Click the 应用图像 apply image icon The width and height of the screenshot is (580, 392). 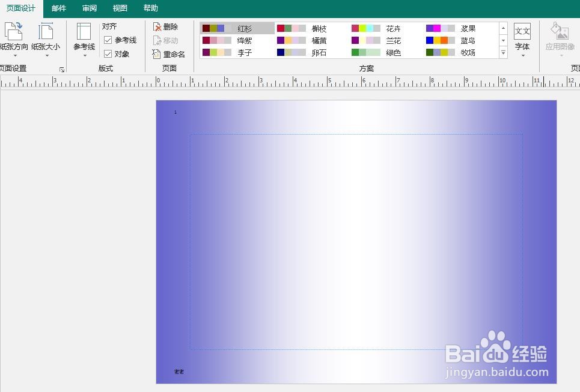pos(560,31)
